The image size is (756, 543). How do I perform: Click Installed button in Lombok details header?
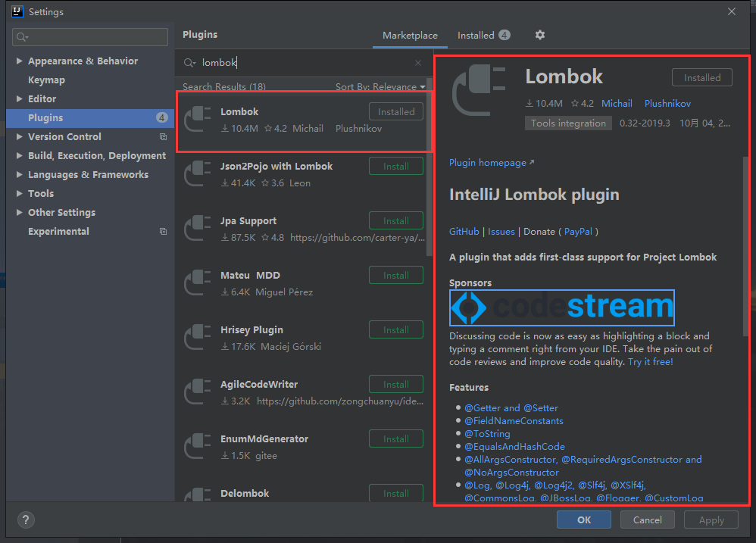coord(702,77)
